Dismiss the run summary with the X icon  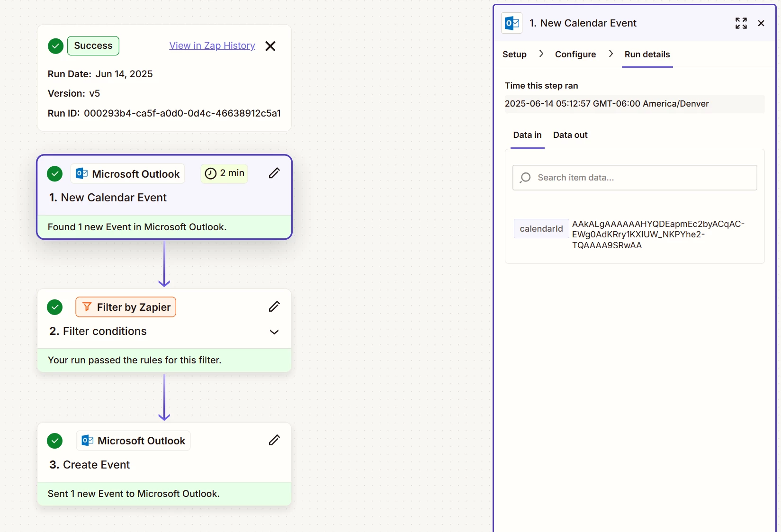pos(270,46)
